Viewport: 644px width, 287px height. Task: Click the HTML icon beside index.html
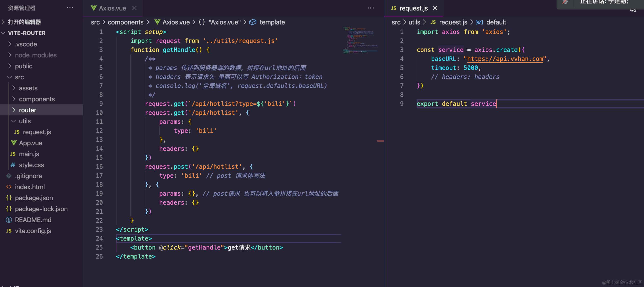[x=9, y=187]
